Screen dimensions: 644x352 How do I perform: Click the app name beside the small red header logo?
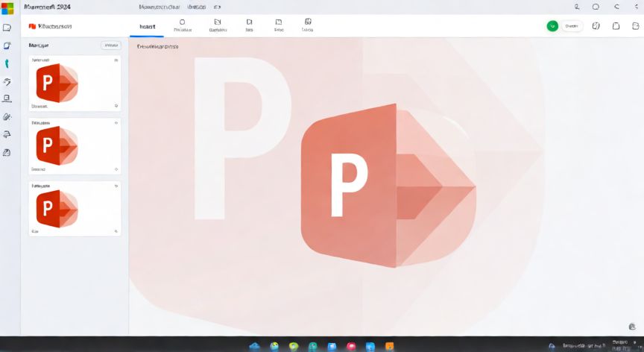[54, 26]
